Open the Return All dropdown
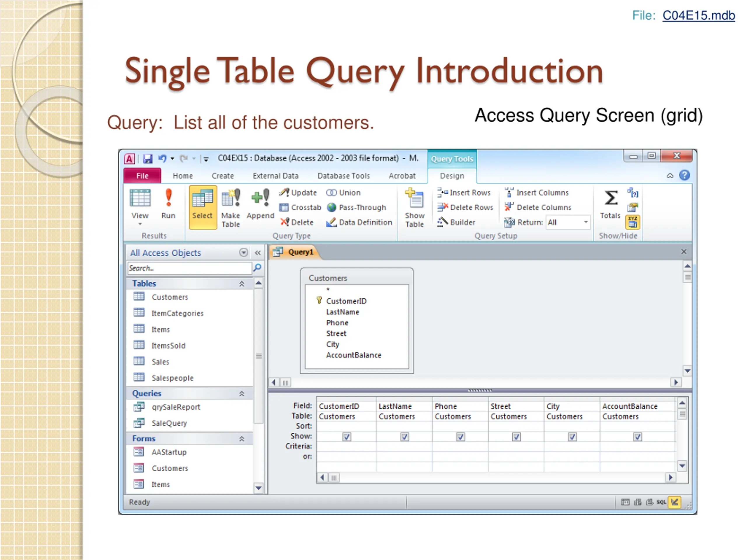Screen dimensions: 747x560 586,222
